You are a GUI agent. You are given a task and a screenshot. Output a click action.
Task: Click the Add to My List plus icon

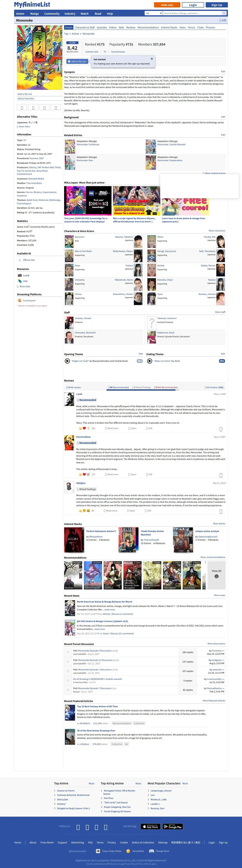point(69,61)
